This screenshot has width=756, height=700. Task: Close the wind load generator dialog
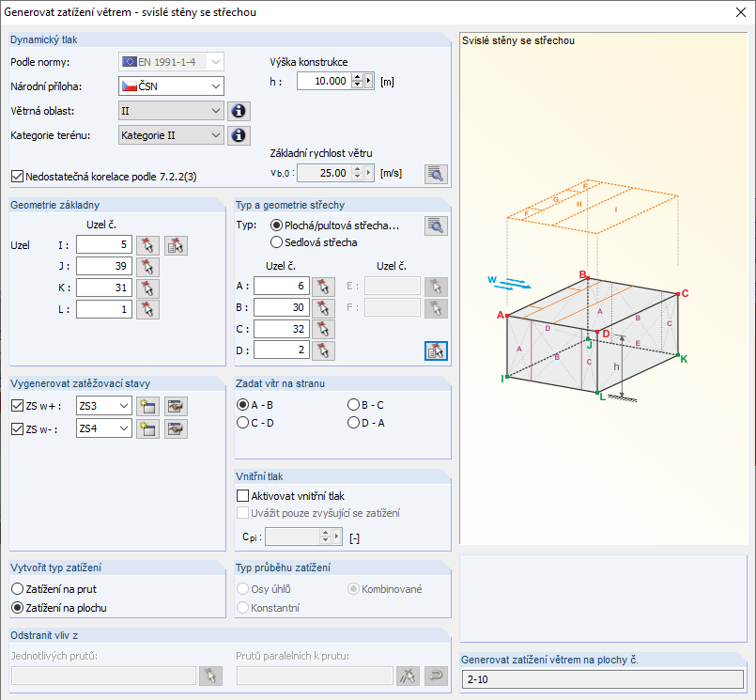pyautogui.click(x=741, y=12)
